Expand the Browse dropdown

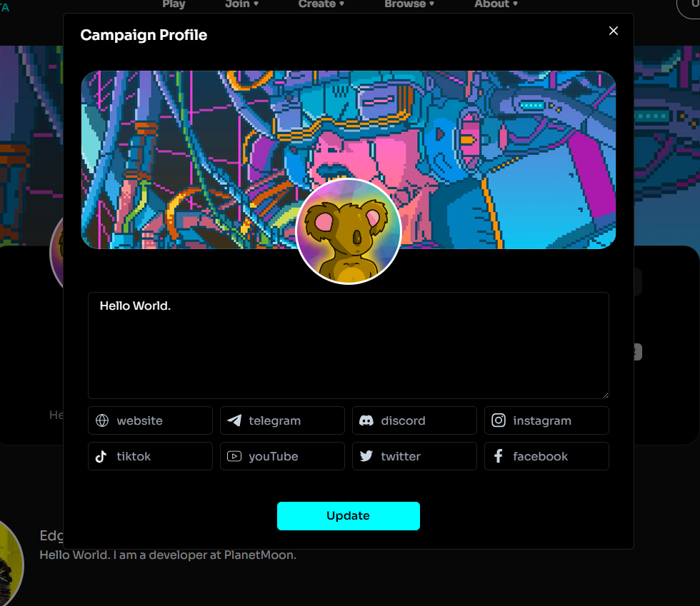pos(409,4)
